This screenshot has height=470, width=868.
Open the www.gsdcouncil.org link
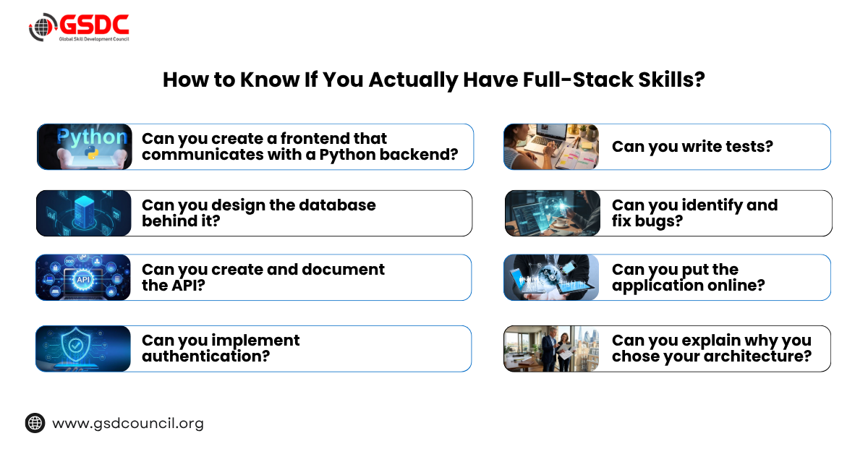click(x=128, y=423)
